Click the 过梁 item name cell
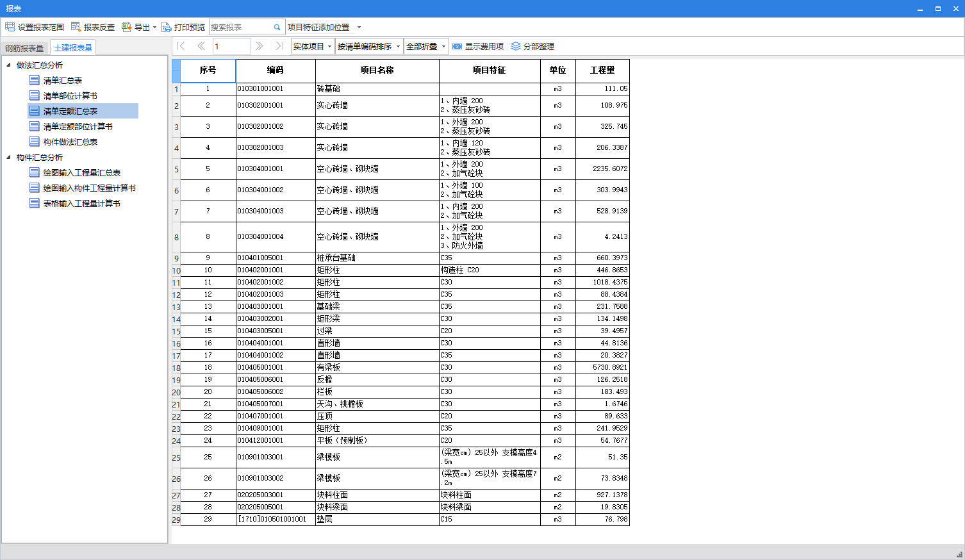Image resolution: width=965 pixels, height=560 pixels. (x=377, y=331)
